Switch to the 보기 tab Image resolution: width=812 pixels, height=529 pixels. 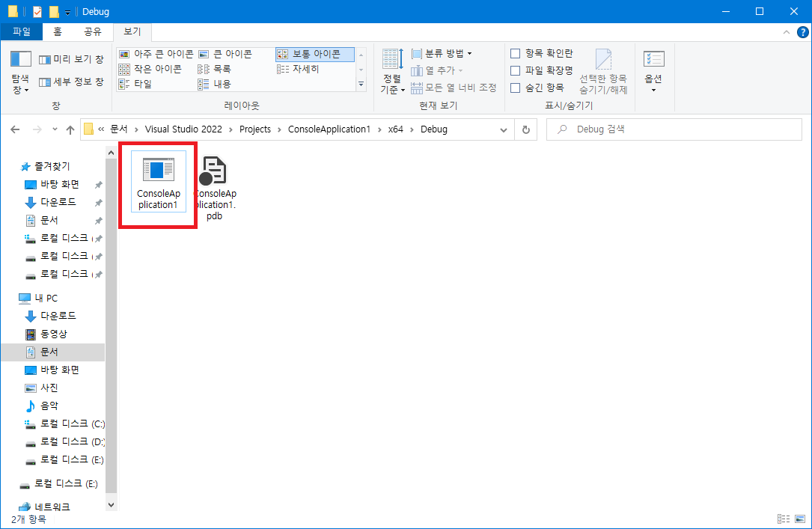132,31
